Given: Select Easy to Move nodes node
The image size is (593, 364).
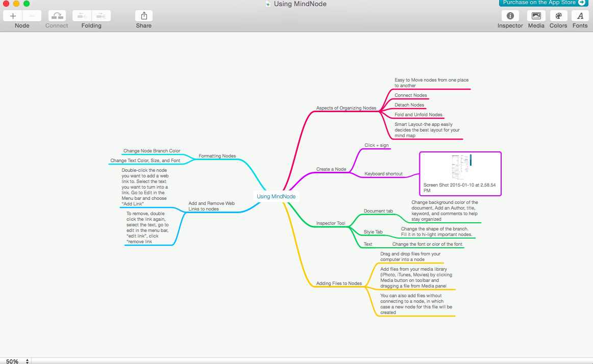Looking at the screenshot, I should pyautogui.click(x=432, y=83).
